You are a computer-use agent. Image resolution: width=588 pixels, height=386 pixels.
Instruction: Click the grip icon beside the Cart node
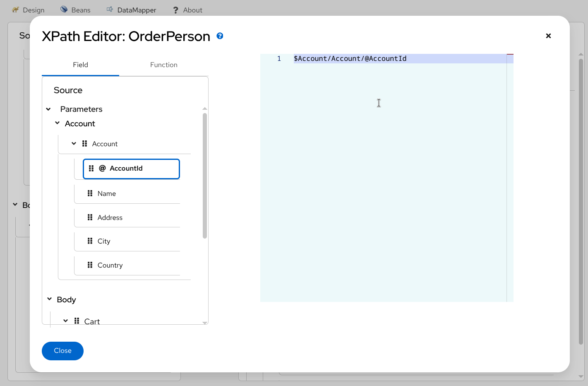76,321
